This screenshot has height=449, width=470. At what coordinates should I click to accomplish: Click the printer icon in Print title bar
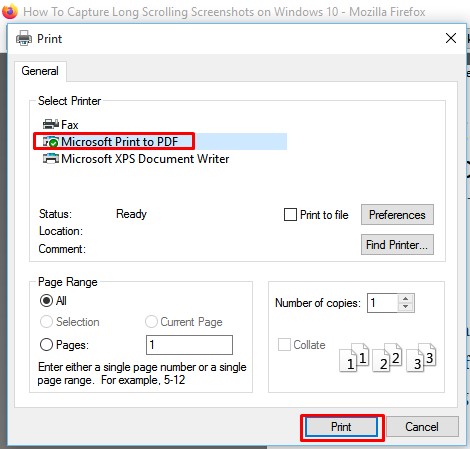click(x=24, y=39)
